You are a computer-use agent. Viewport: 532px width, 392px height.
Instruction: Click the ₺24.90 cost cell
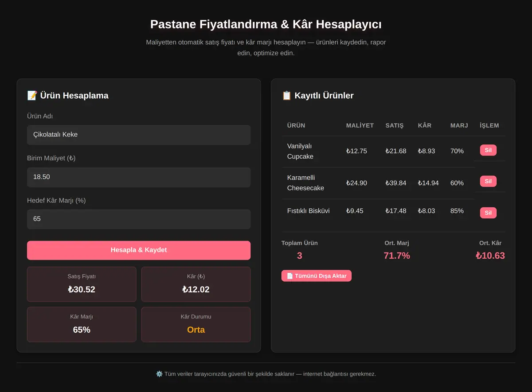click(356, 183)
